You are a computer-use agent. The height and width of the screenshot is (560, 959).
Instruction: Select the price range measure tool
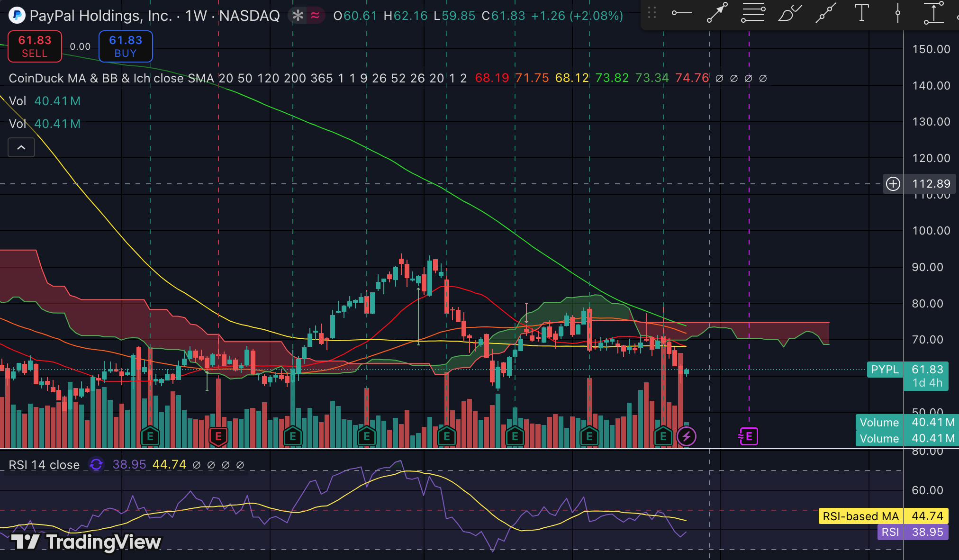[933, 13]
